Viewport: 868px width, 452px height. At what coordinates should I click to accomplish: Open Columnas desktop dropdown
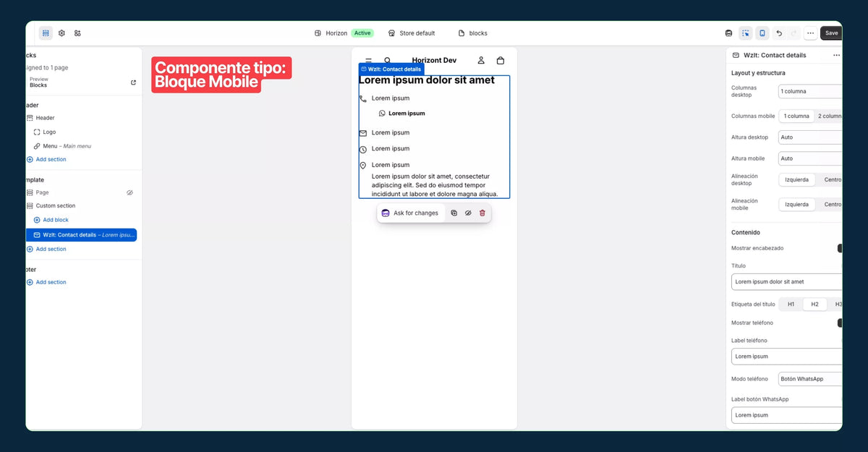tap(810, 92)
